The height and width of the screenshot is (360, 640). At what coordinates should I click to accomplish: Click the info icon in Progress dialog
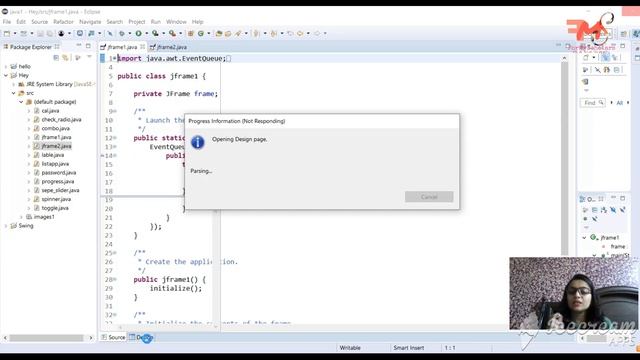pyautogui.click(x=198, y=142)
